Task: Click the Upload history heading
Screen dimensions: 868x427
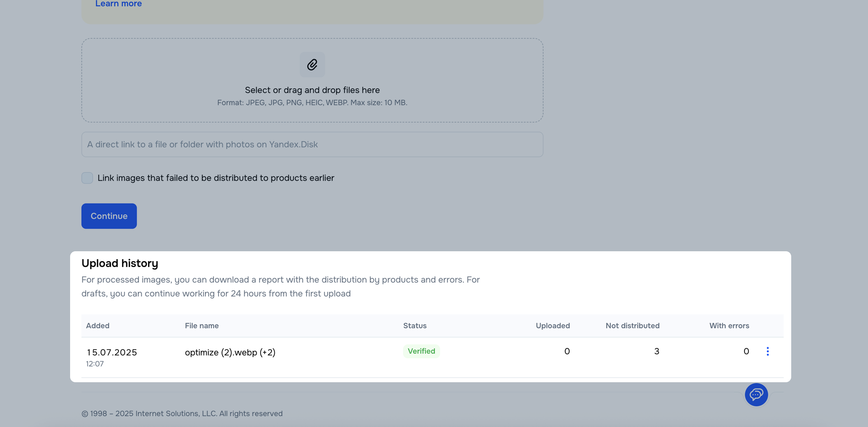Action: (120, 263)
